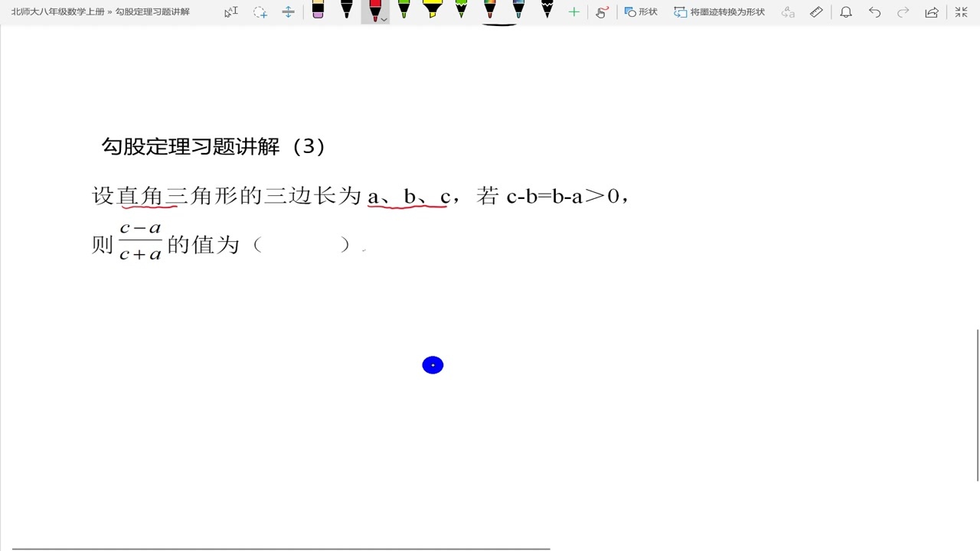
Task: Choose the yellow highlighter
Action: 433,11
